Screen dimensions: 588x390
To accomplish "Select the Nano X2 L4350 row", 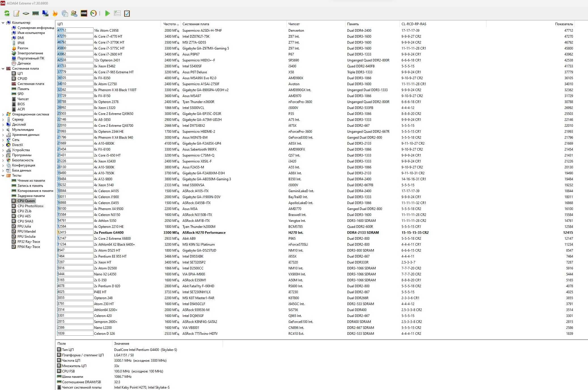I will click(315, 274).
